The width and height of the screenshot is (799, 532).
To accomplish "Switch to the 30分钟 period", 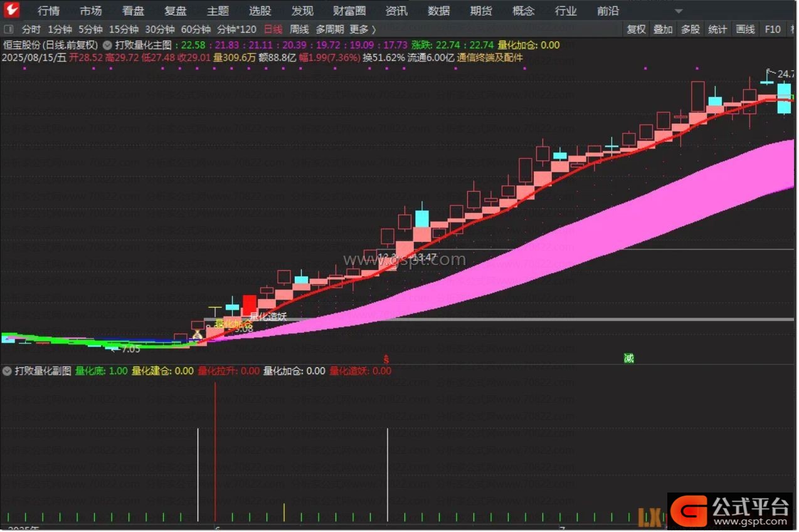I will coord(160,29).
